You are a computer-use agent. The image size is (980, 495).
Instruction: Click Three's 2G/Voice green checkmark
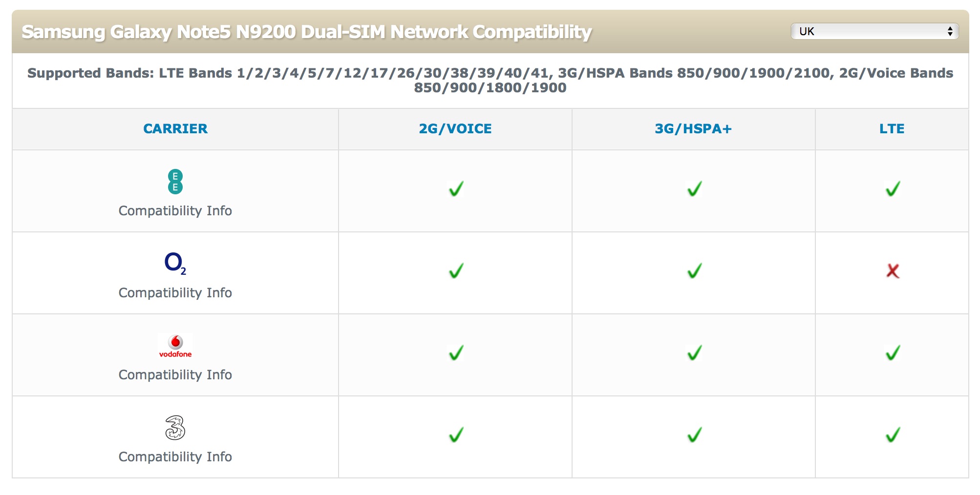(x=456, y=435)
